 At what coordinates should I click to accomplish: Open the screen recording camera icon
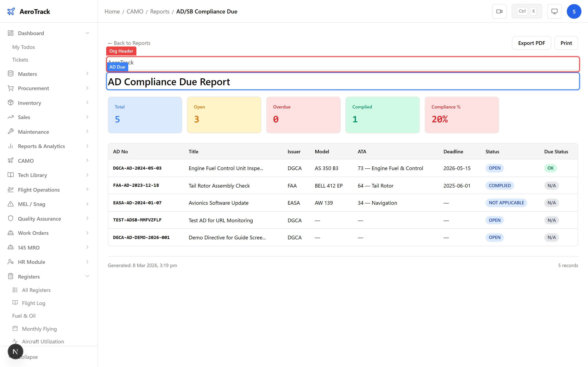click(499, 11)
